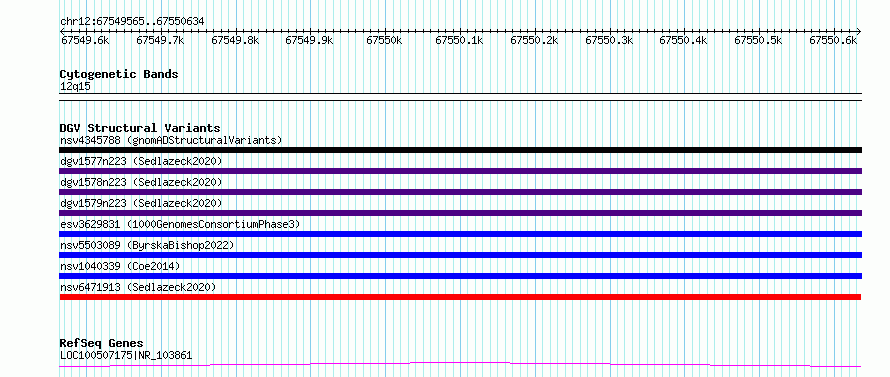Click the 67550.4k ruler tick label
Screen dimensions: 890x377
(x=683, y=40)
